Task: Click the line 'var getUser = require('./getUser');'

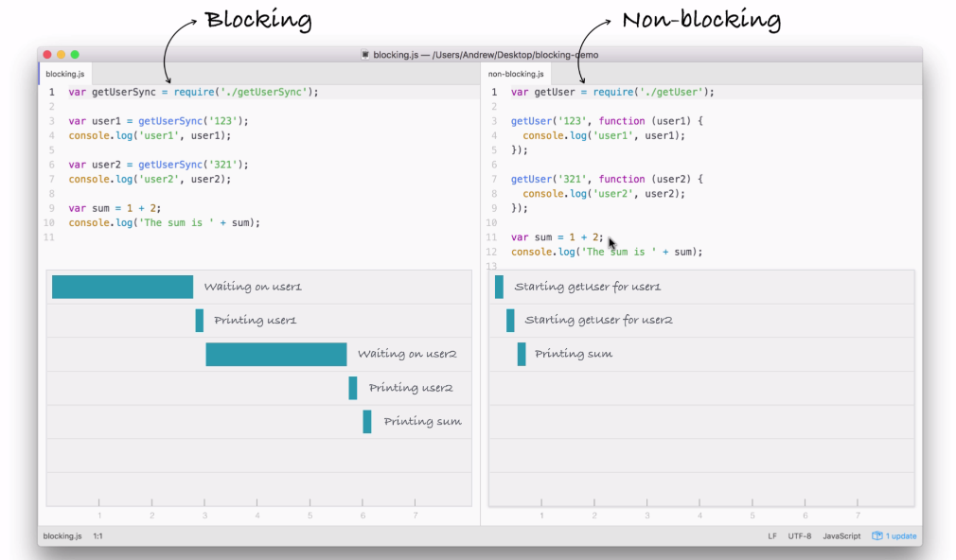Action: click(x=612, y=92)
